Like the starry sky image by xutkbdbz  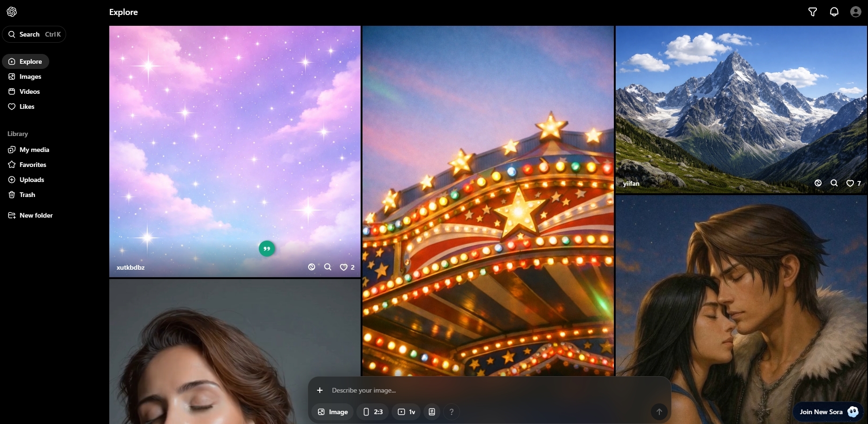pyautogui.click(x=344, y=267)
